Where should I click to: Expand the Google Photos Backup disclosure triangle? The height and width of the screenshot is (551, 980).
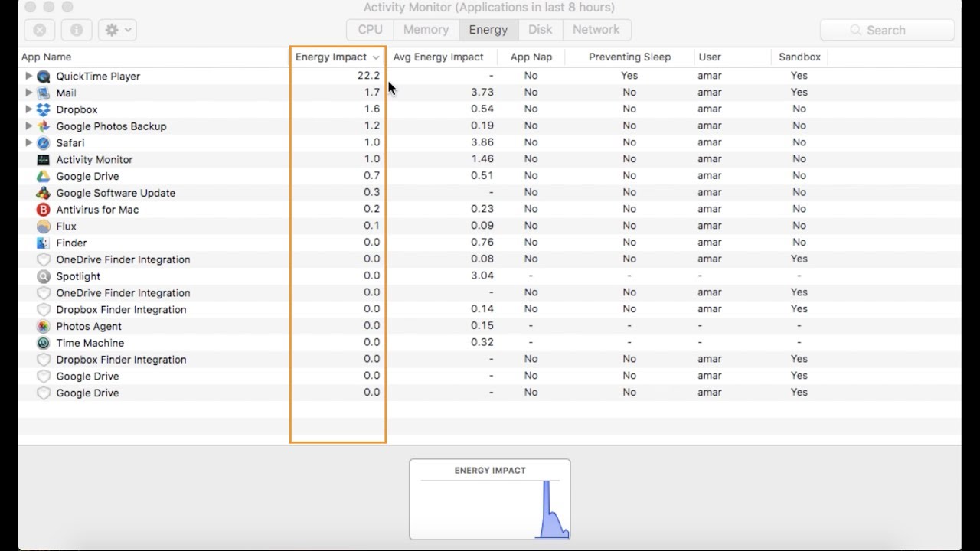click(28, 126)
